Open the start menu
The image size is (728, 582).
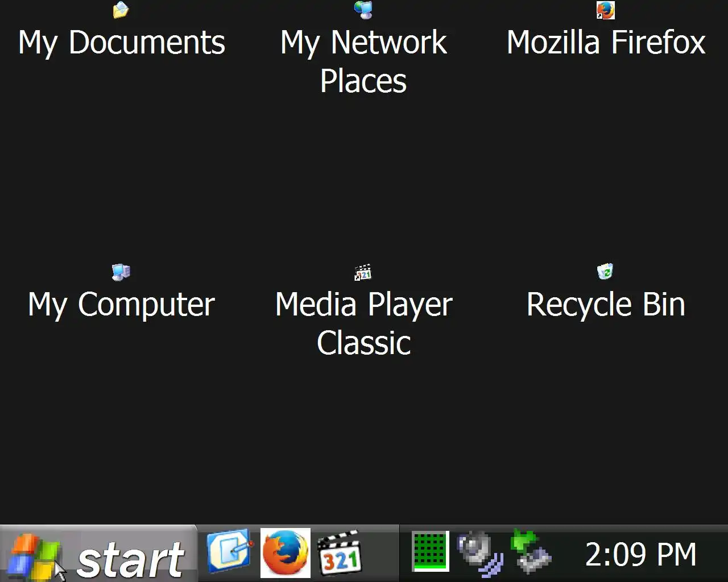[98, 554]
